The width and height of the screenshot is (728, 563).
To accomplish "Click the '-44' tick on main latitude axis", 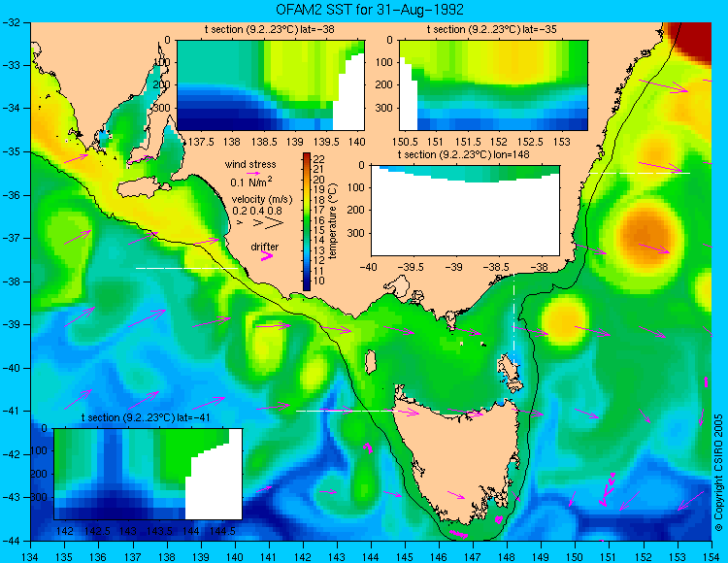I will tap(10, 541).
